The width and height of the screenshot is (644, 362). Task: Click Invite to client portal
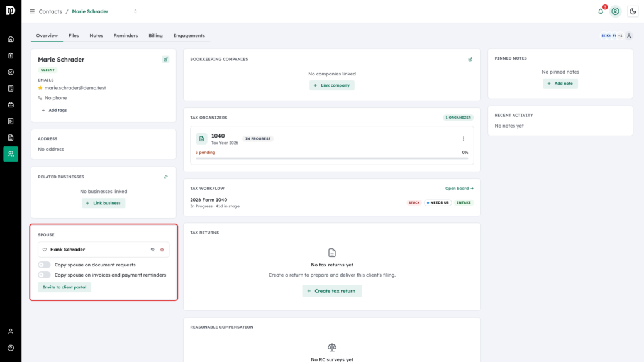(65, 287)
